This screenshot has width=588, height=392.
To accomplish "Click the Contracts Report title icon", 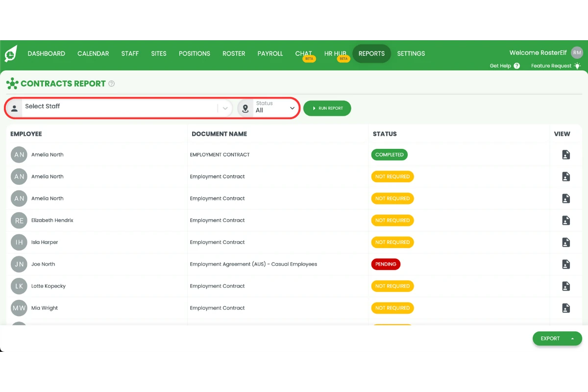I will click(x=12, y=84).
